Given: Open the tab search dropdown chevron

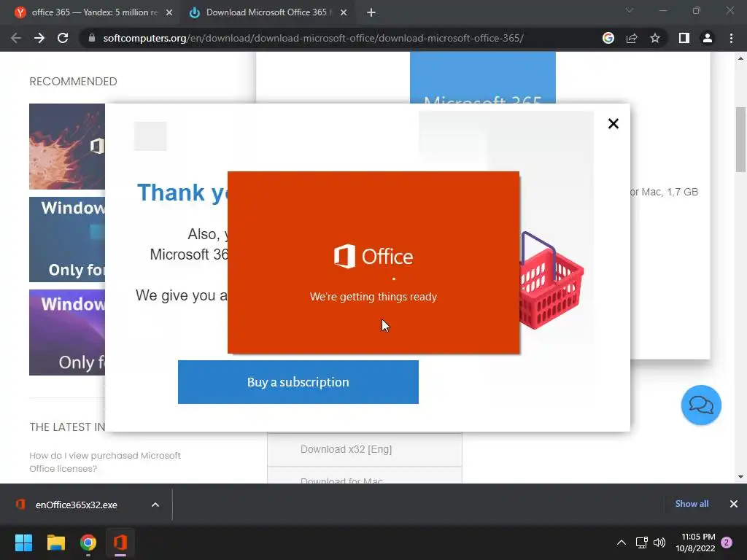Looking at the screenshot, I should (x=630, y=10).
